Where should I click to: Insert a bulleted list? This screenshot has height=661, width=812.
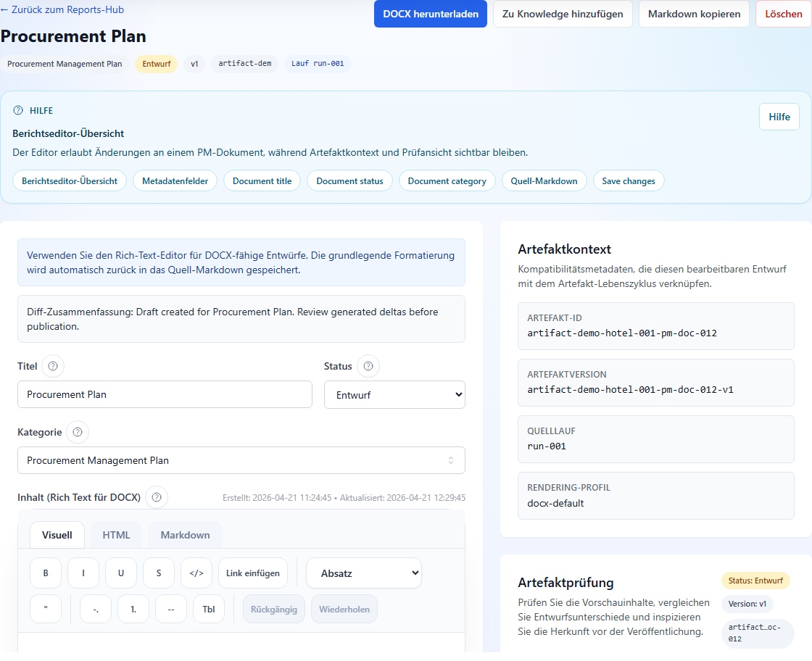point(95,609)
